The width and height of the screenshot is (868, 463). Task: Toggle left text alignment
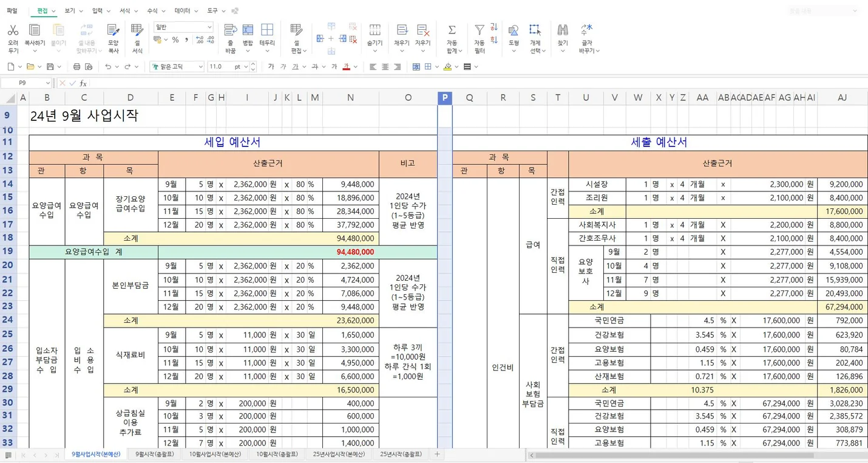pyautogui.click(x=373, y=67)
